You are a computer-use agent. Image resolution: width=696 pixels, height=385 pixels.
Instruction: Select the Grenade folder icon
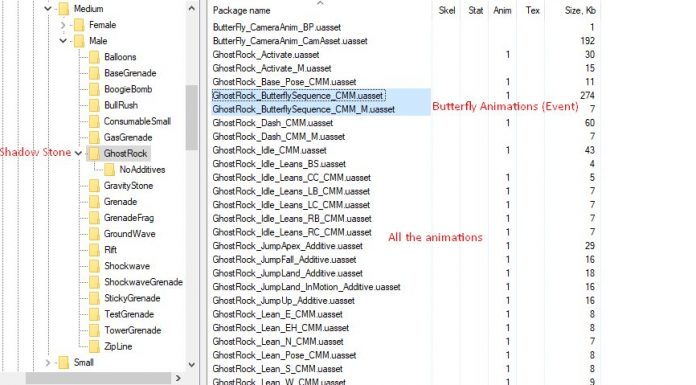(94, 202)
